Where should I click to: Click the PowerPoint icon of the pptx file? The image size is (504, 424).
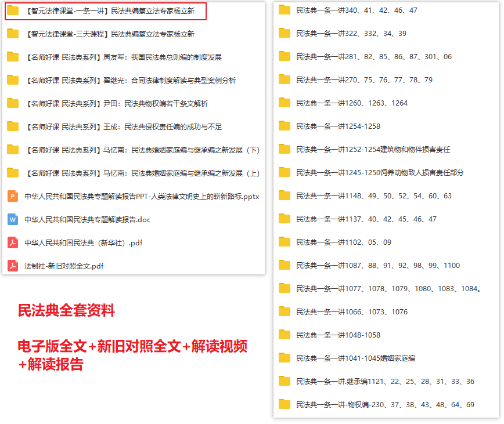(x=13, y=196)
